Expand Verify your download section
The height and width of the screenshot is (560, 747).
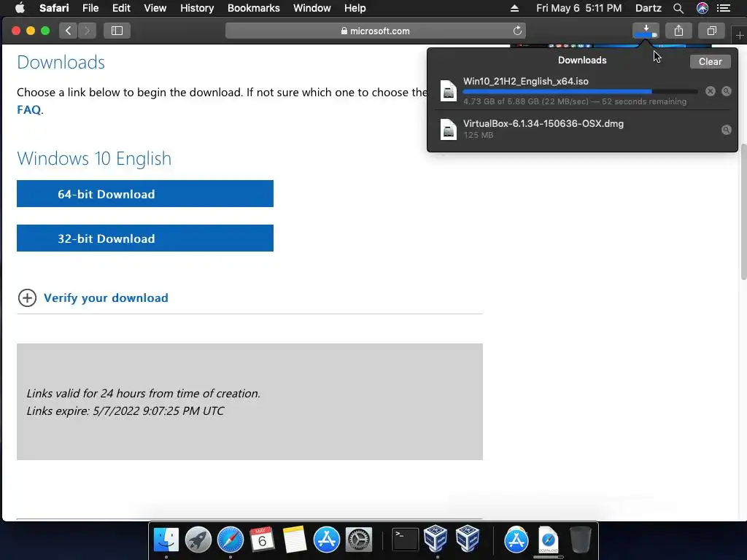106,297
